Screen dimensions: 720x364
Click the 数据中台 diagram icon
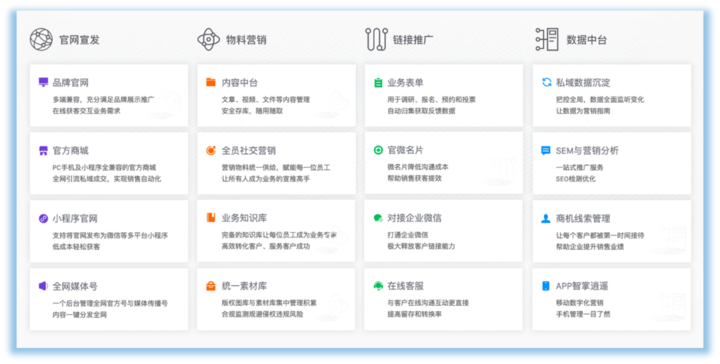click(547, 39)
